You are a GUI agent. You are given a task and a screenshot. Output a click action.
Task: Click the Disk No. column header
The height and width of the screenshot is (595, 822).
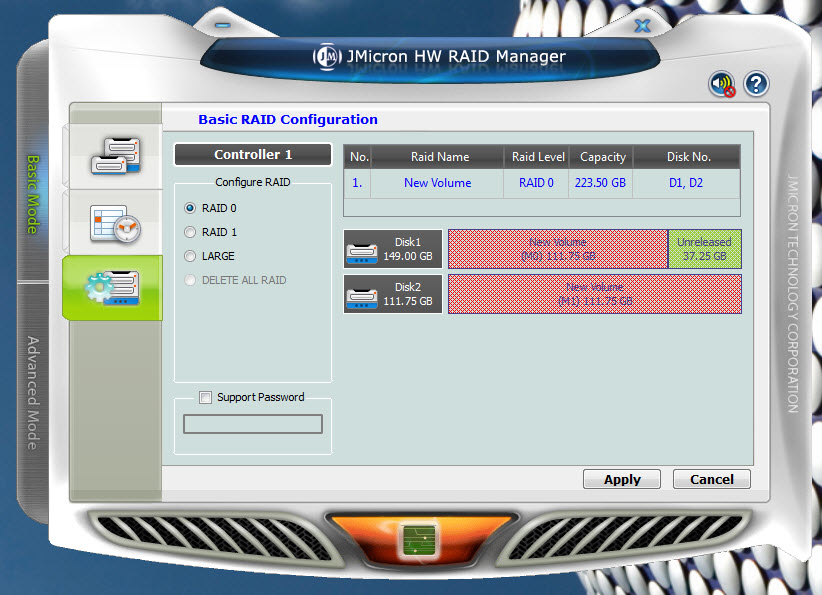click(687, 157)
